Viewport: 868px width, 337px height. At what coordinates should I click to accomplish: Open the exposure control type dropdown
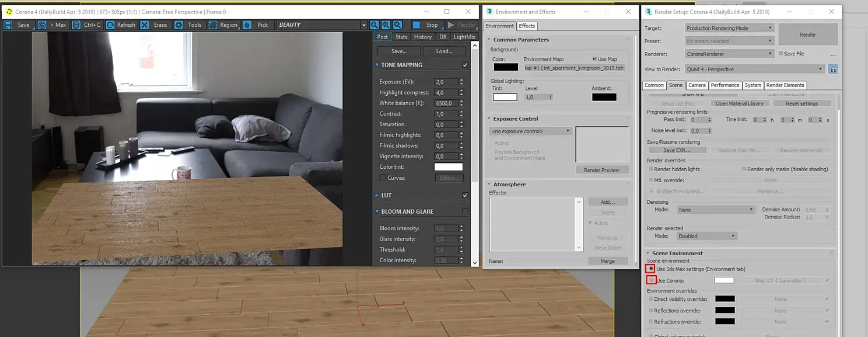tap(530, 131)
